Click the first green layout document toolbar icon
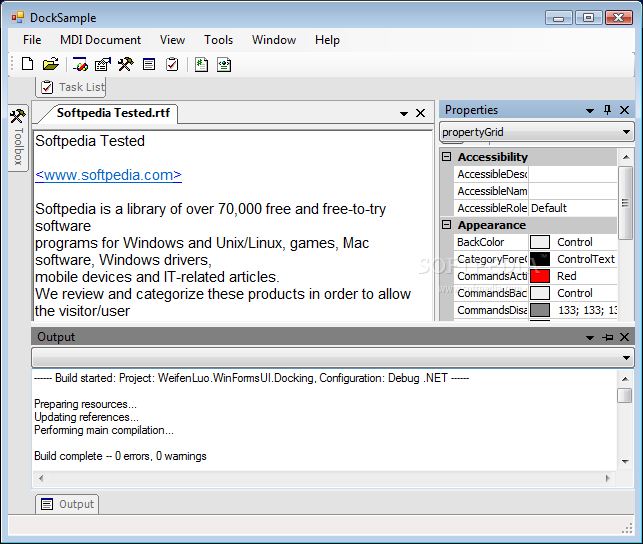This screenshot has width=643, height=544. 201,64
